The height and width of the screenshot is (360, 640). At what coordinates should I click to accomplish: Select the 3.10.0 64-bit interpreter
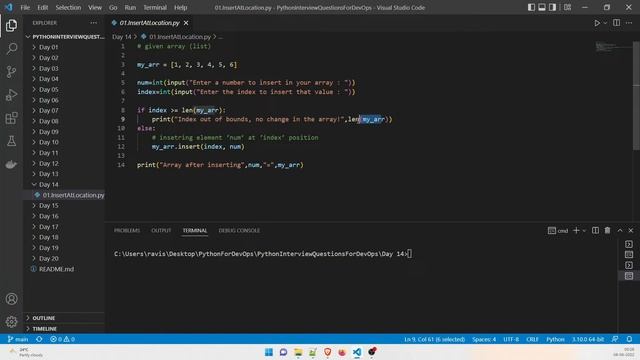(x=588, y=339)
